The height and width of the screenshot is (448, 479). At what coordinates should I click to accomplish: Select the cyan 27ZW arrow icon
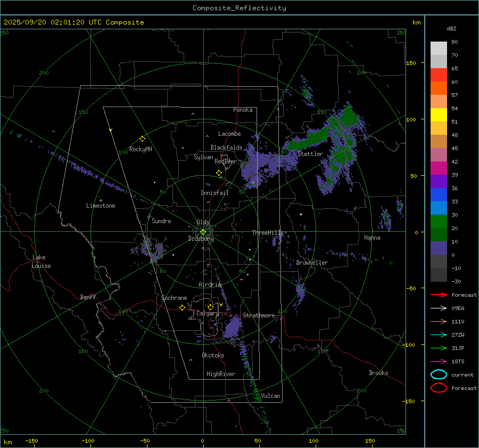pyautogui.click(x=439, y=335)
